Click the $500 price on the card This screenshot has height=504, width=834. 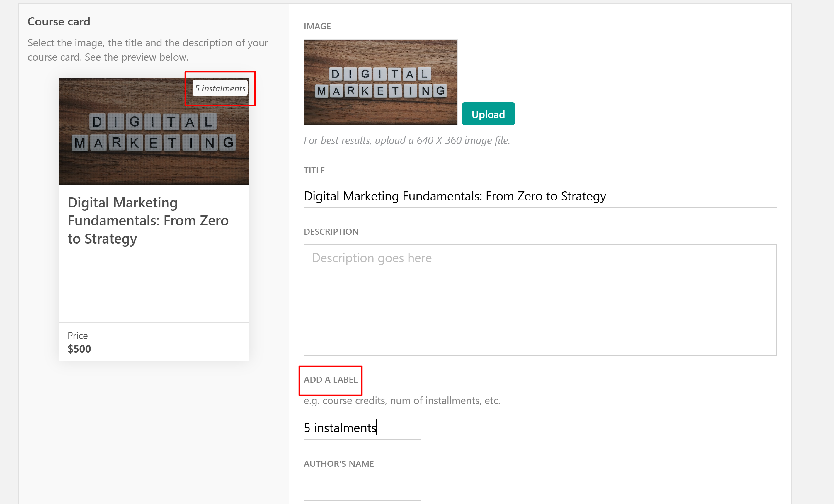click(79, 349)
